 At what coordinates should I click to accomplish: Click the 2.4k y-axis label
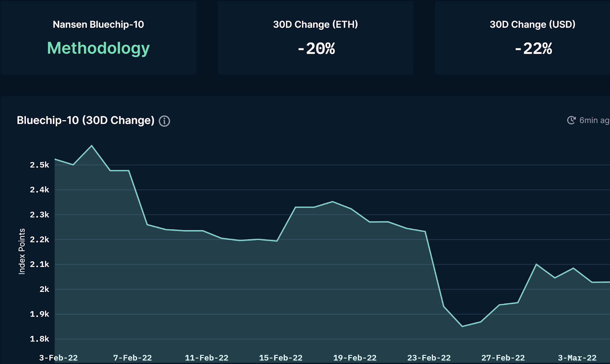[x=40, y=189]
